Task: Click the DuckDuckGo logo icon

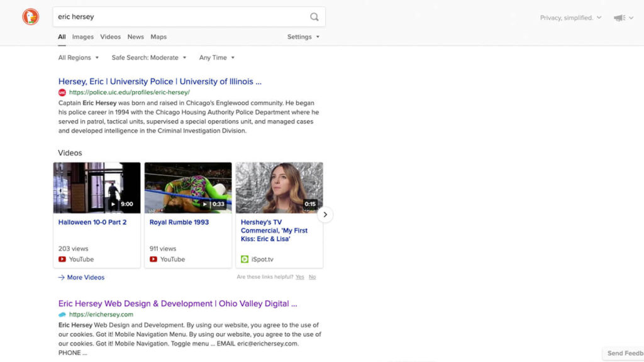Action: pos(30,17)
